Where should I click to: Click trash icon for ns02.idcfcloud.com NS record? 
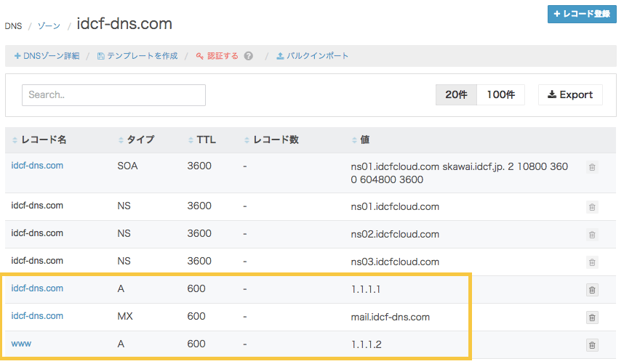tap(592, 235)
